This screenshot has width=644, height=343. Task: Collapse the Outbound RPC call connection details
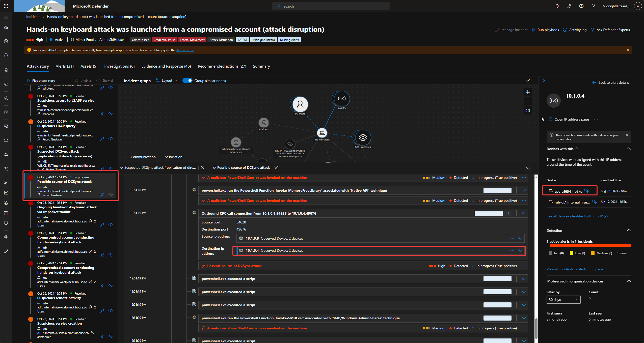[524, 213]
